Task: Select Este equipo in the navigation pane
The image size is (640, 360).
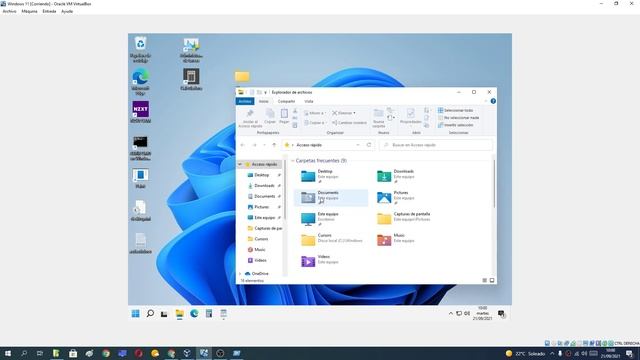Action: pos(264,218)
